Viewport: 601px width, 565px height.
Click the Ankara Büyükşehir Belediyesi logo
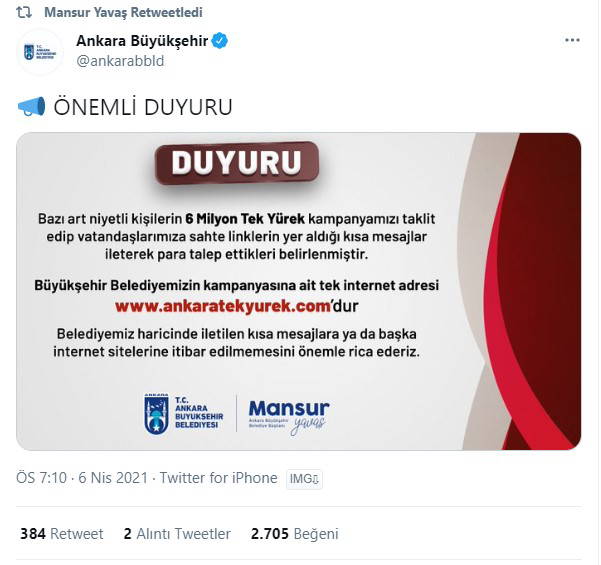184,414
